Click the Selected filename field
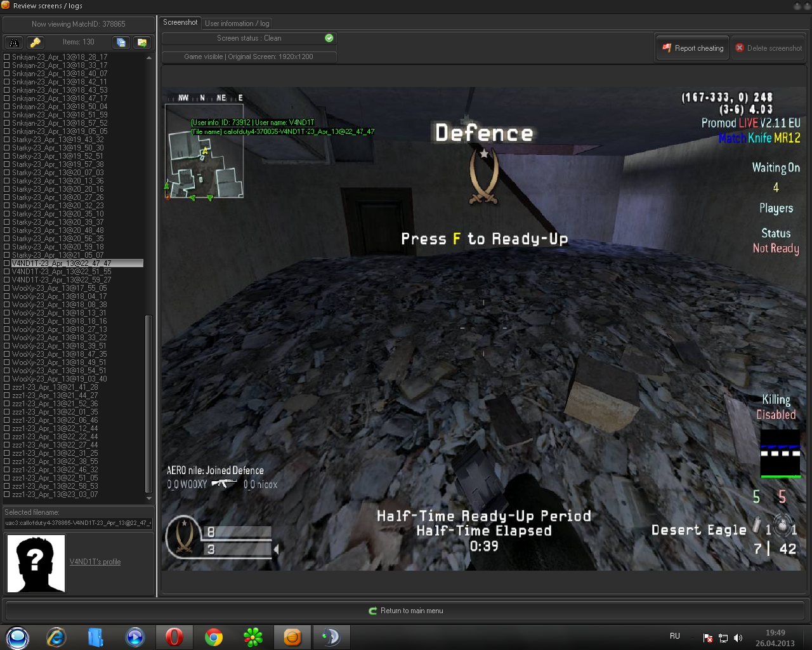812x650 pixels. point(78,524)
